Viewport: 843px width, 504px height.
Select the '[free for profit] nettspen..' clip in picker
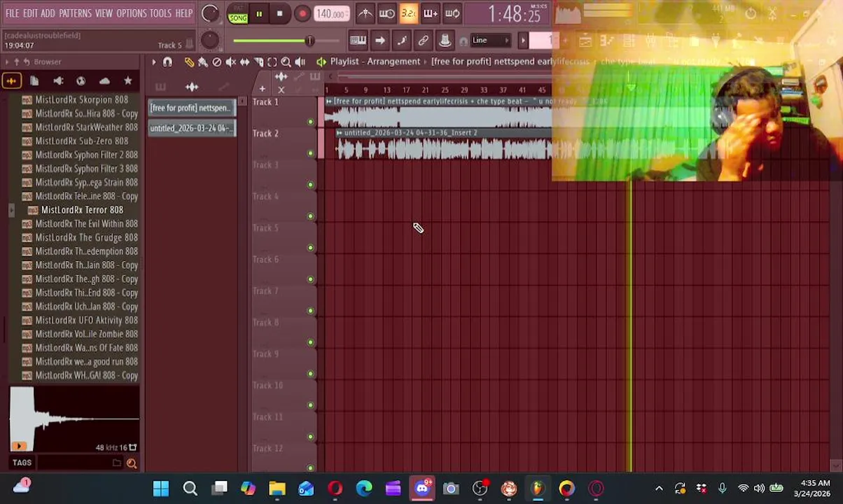coord(190,108)
